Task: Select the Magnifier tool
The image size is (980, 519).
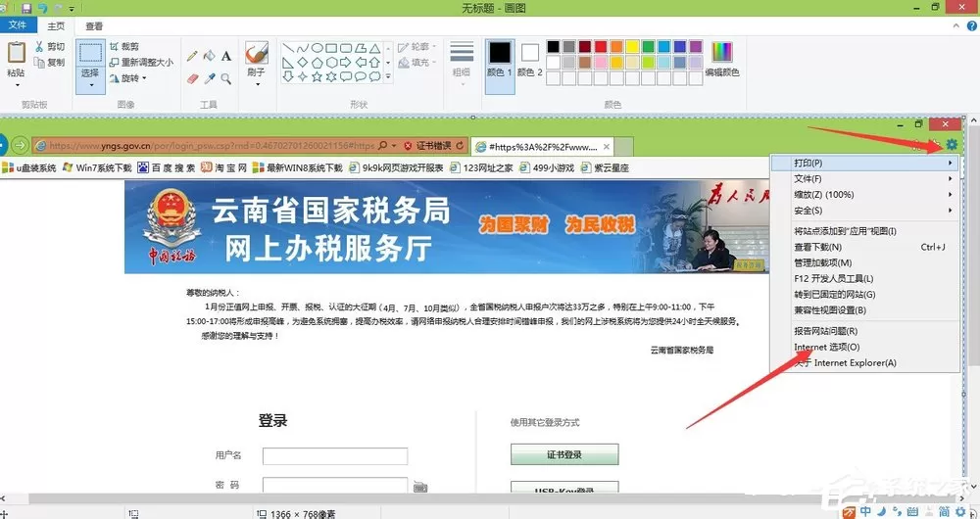Action: tap(226, 78)
